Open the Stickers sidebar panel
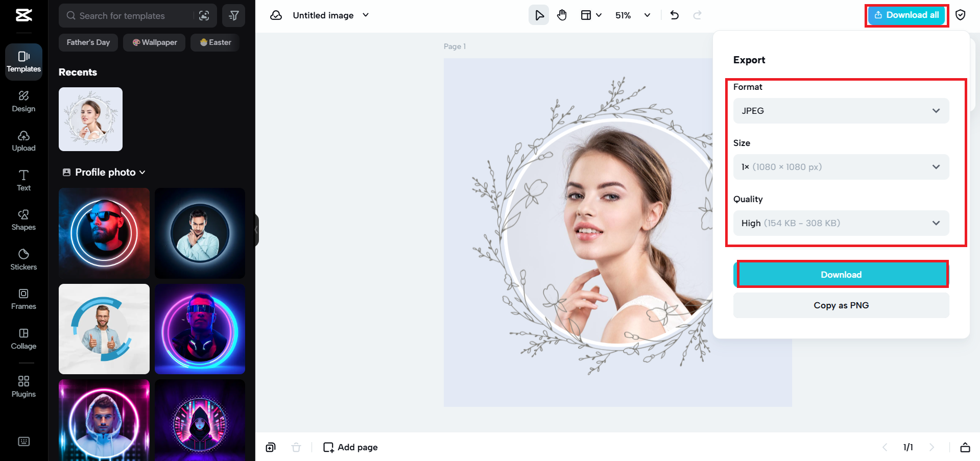Screen dimensions: 980x461 [x=23, y=260]
